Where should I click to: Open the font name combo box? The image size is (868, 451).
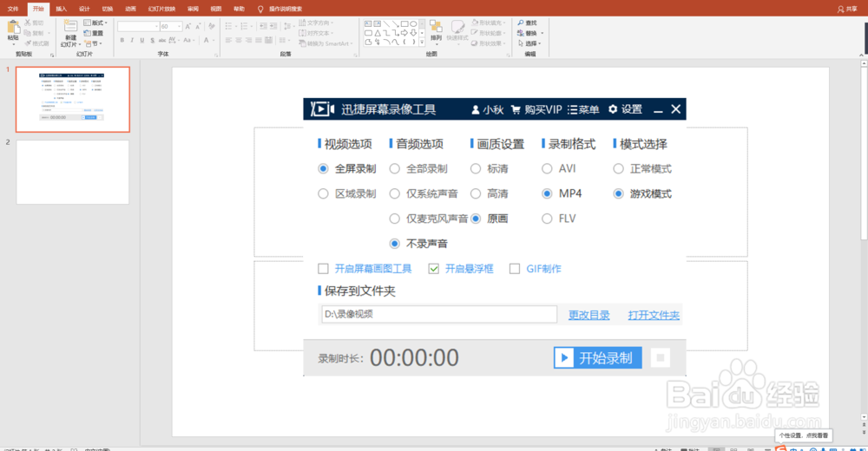pos(138,26)
